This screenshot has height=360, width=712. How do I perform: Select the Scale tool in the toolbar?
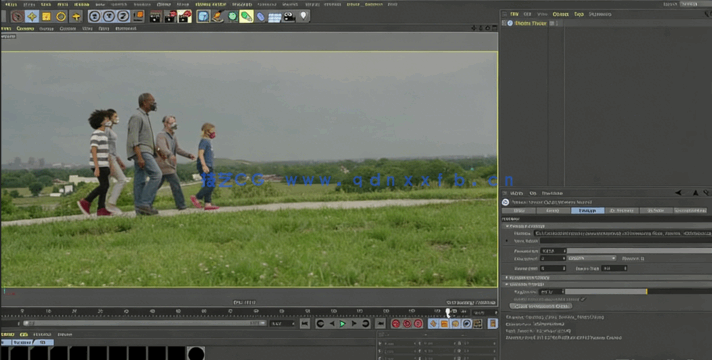[x=46, y=17]
